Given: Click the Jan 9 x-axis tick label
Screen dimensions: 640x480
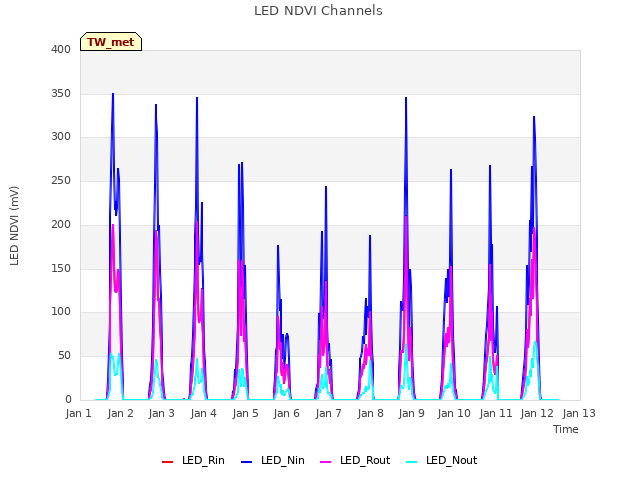Looking at the screenshot, I should click(x=411, y=413).
